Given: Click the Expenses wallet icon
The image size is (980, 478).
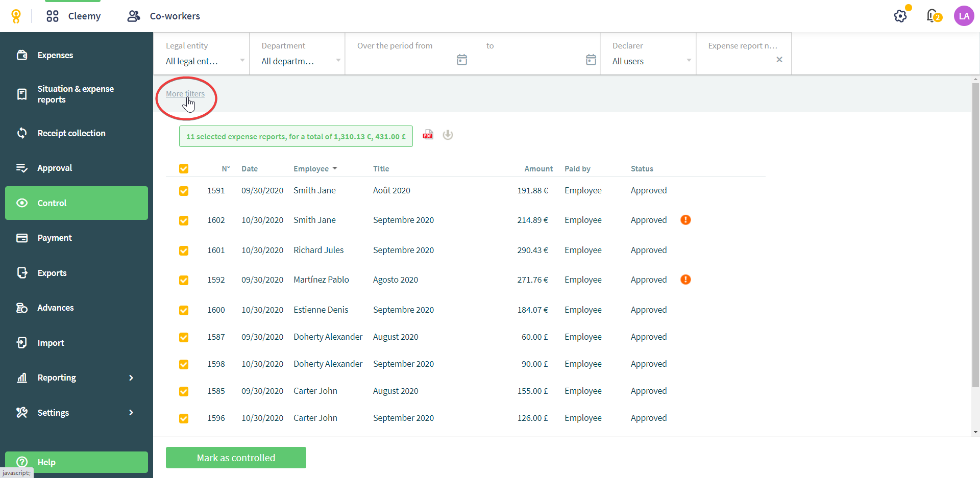Looking at the screenshot, I should click(x=22, y=55).
